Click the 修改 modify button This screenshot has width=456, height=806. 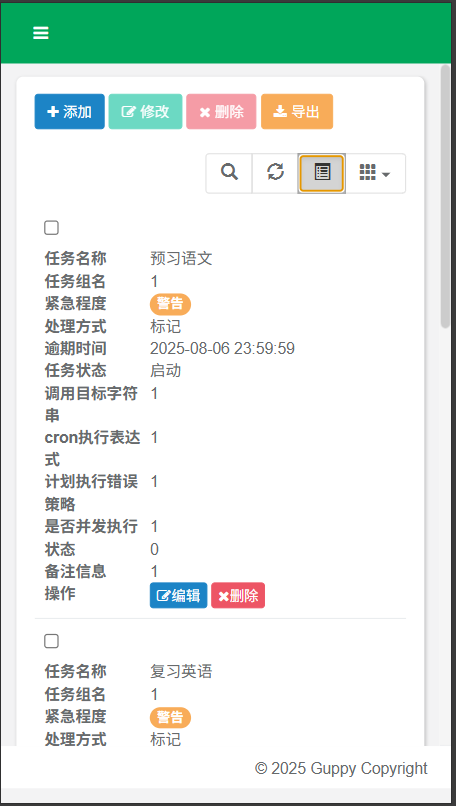(x=145, y=112)
